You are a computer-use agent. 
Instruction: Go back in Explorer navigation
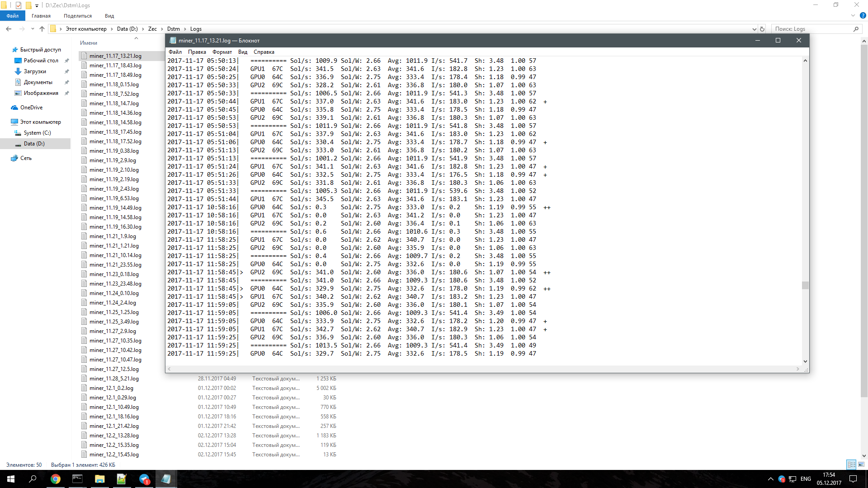(9, 29)
